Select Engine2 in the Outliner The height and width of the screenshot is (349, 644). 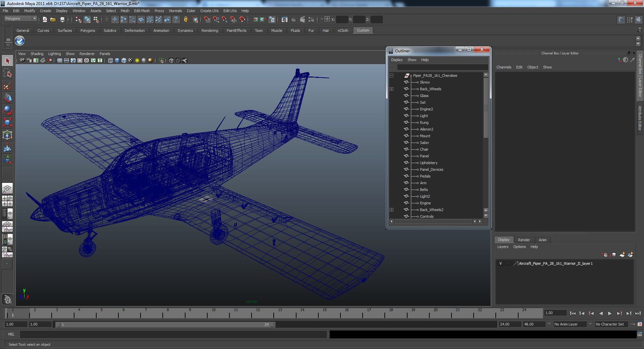point(426,109)
